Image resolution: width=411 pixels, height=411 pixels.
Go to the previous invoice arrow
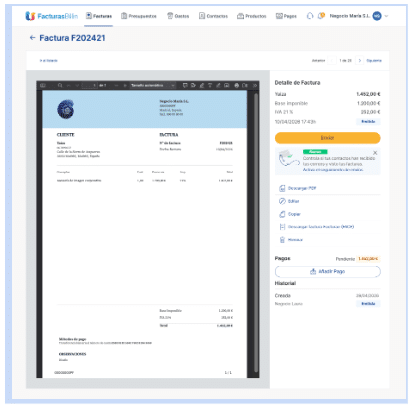pyautogui.click(x=332, y=60)
